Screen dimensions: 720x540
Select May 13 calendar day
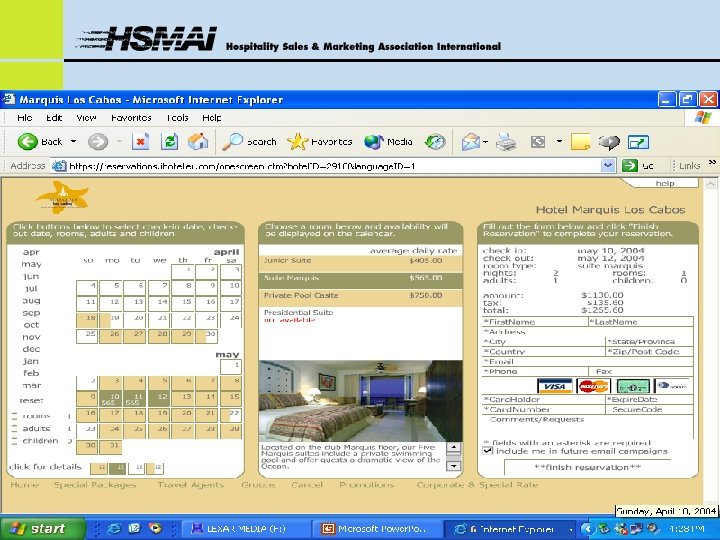point(183,398)
